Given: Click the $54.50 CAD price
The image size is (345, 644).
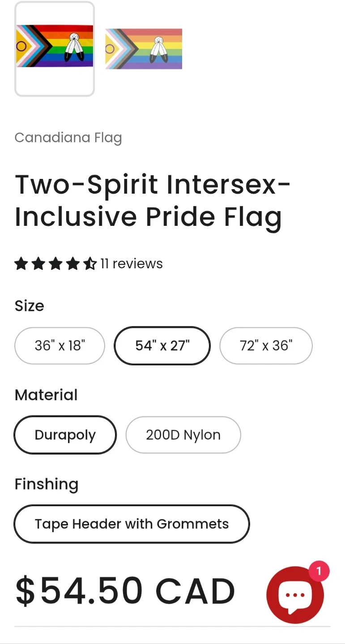Looking at the screenshot, I should pyautogui.click(x=125, y=591).
